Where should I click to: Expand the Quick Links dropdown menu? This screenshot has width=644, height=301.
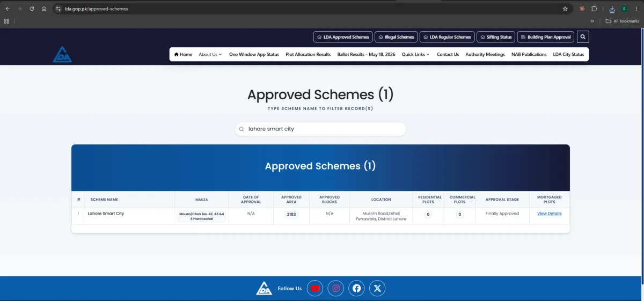coord(416,54)
